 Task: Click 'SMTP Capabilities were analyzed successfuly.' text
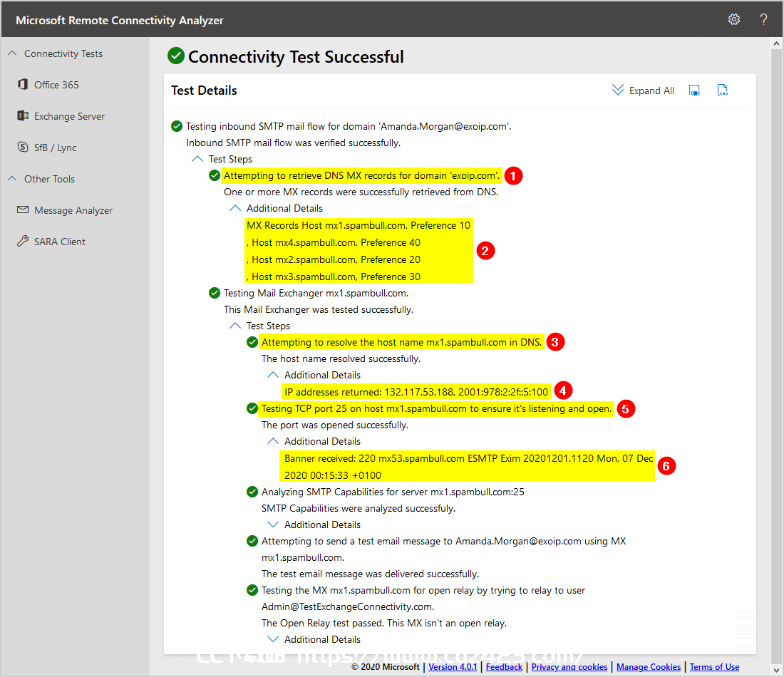[x=359, y=508]
